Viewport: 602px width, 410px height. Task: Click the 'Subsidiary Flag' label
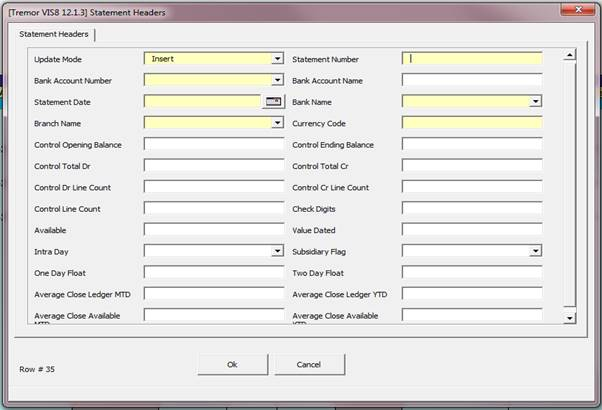pos(319,252)
